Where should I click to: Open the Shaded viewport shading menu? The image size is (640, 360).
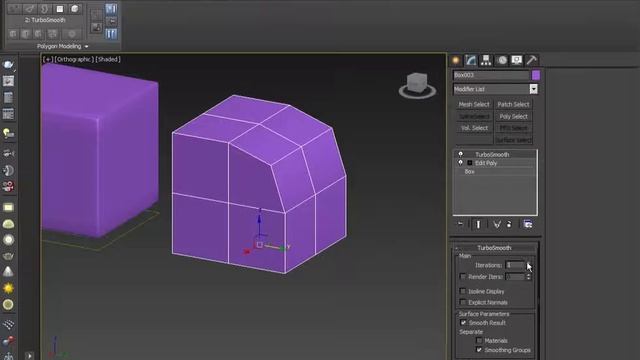tap(108, 59)
